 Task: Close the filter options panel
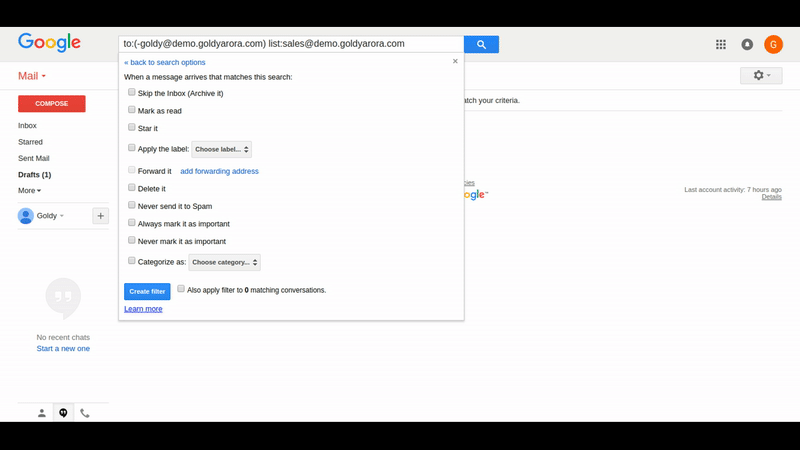[455, 61]
